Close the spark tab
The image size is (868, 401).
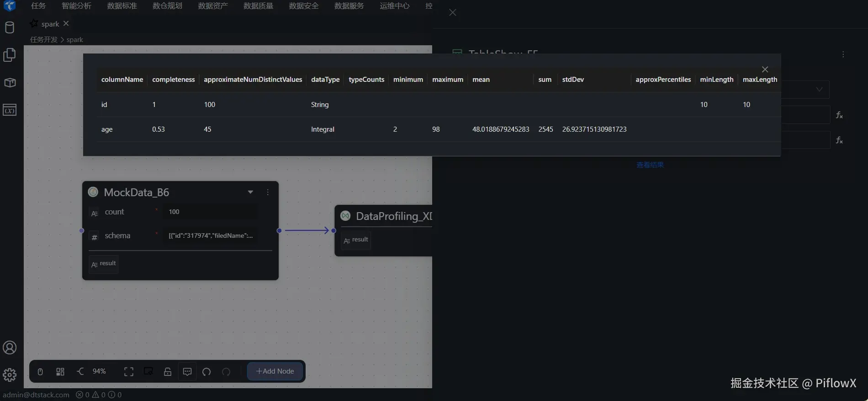tap(66, 23)
